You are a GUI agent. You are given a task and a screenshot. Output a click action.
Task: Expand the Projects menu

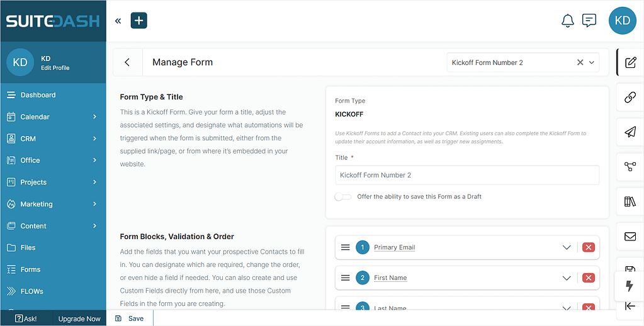[x=53, y=182]
